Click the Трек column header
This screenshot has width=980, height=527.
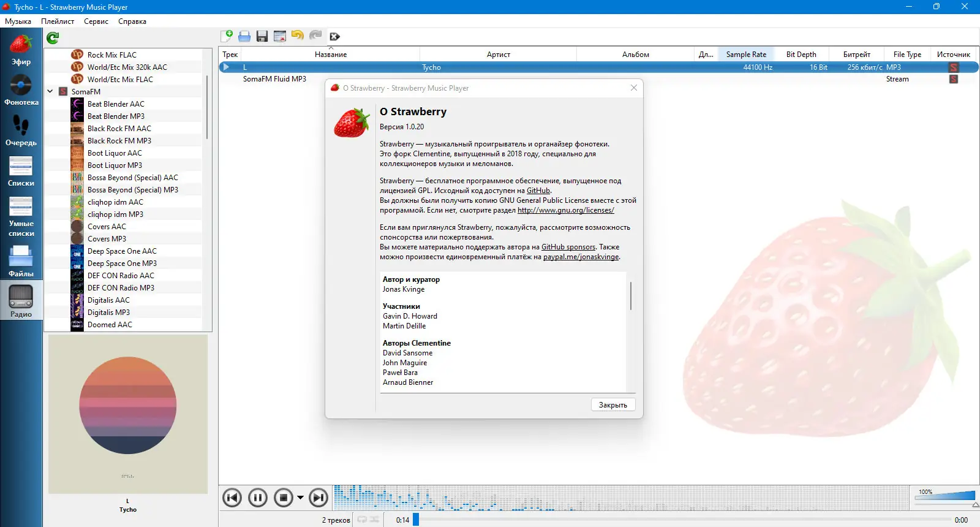pyautogui.click(x=230, y=55)
